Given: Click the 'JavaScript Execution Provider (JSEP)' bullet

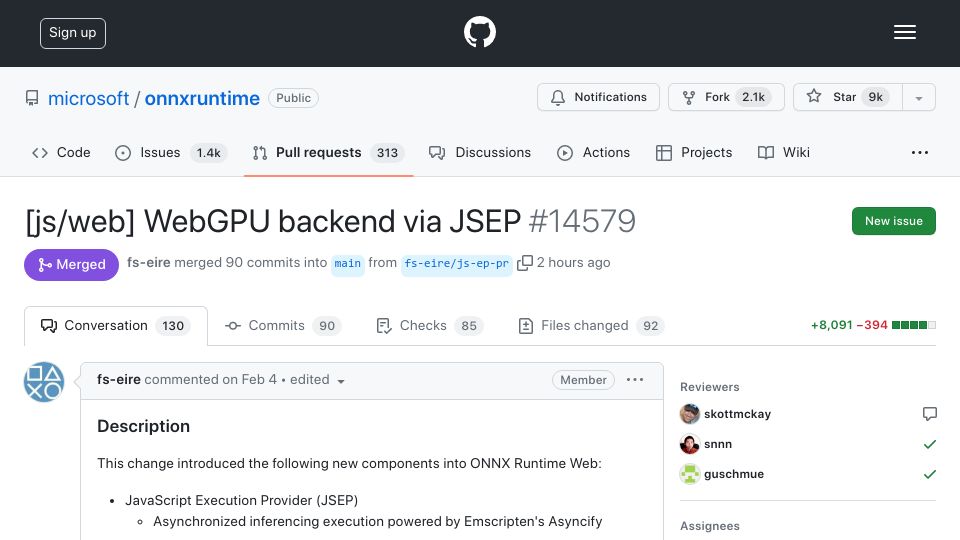Looking at the screenshot, I should pyautogui.click(x=241, y=500).
